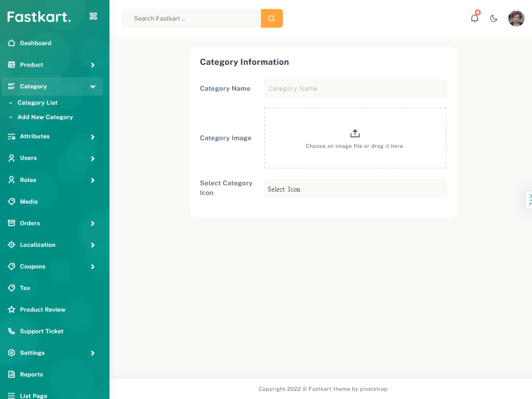This screenshot has height=399, width=532.
Task: Open the Select Icon dropdown
Action: [x=355, y=188]
